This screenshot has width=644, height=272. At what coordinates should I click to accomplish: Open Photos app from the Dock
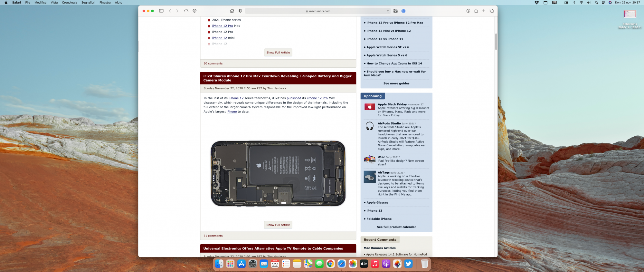tap(353, 264)
